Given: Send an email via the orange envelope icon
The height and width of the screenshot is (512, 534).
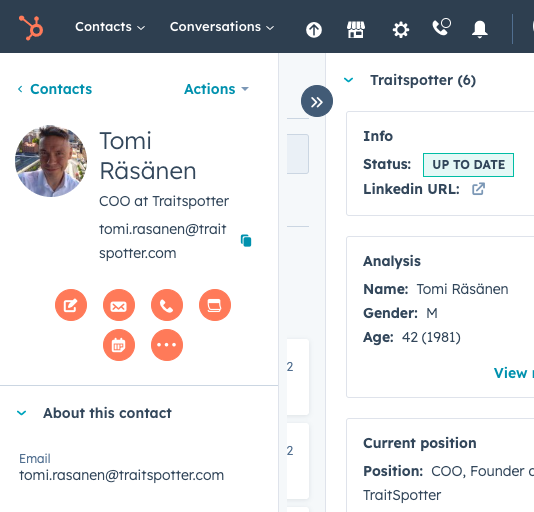Looking at the screenshot, I should click(x=119, y=305).
